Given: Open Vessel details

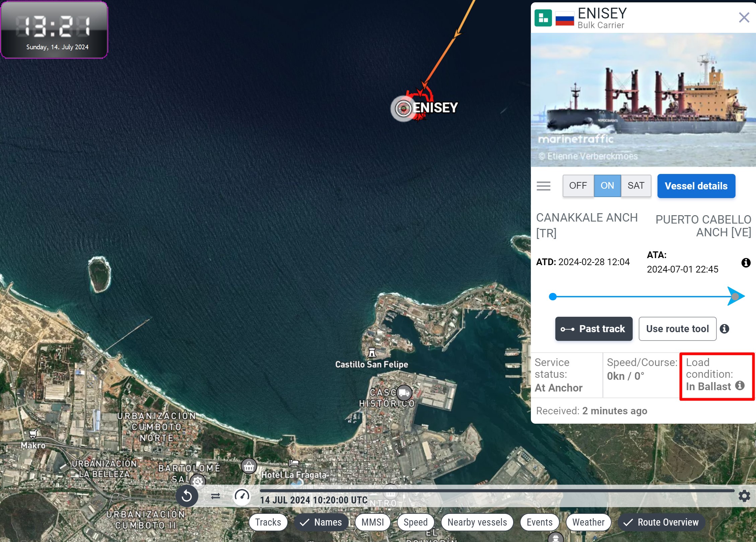Looking at the screenshot, I should tap(696, 186).
